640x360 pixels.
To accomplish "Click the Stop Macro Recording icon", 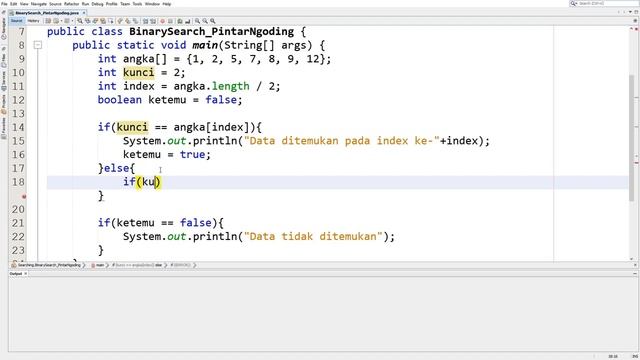I will [170, 21].
